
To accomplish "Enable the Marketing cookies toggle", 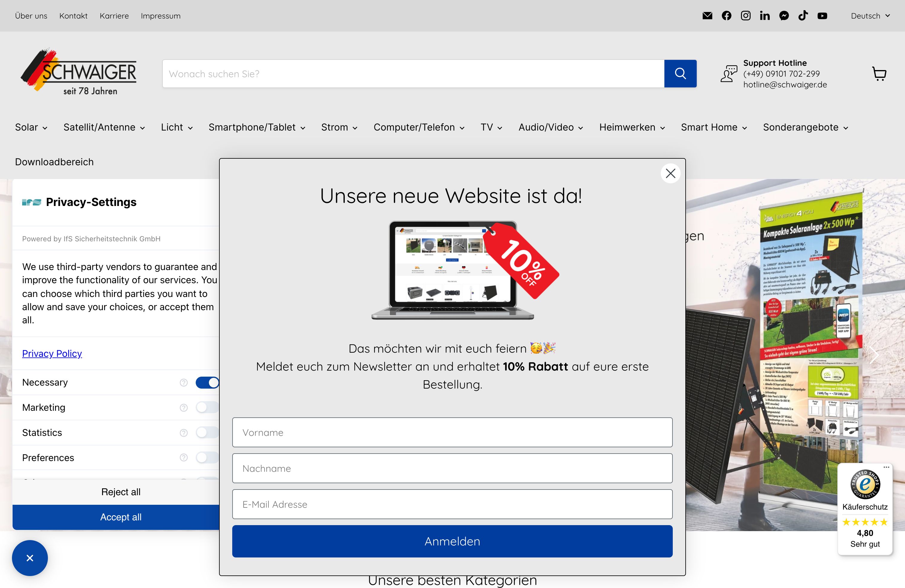I will coord(207,407).
